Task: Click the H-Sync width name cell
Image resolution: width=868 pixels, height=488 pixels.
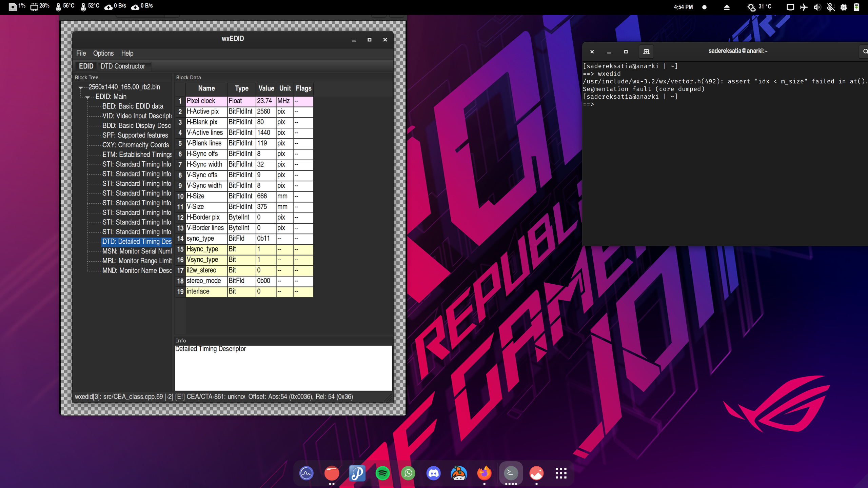Action: click(206, 164)
